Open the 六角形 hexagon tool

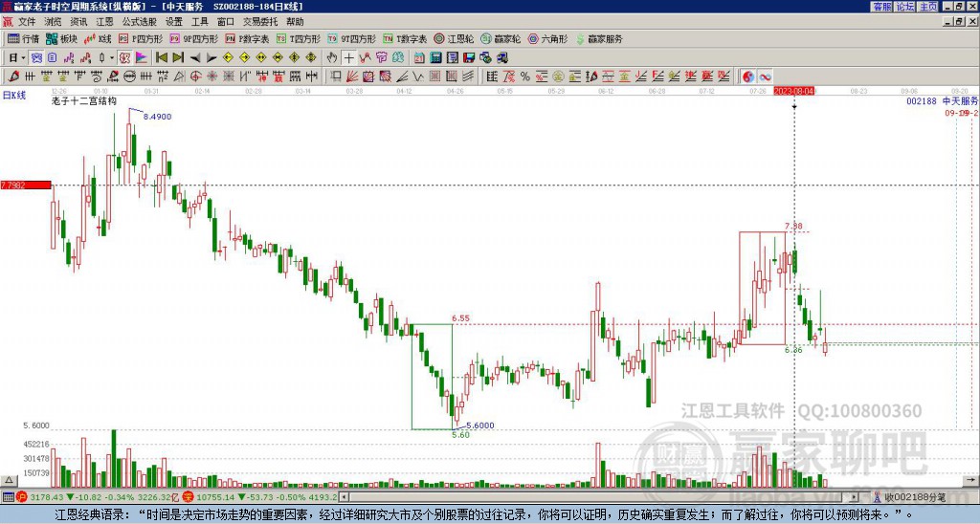(547, 38)
